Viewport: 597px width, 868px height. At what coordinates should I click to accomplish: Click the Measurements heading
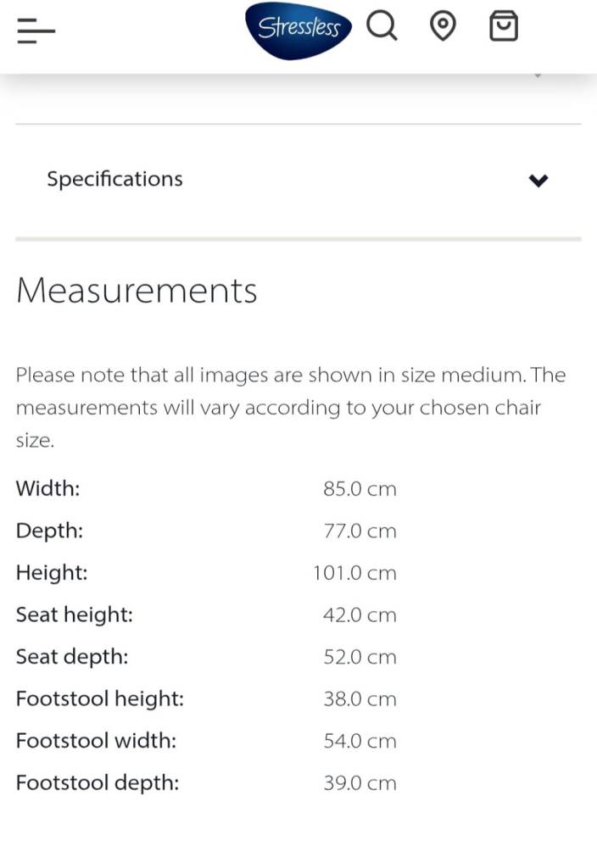137,290
